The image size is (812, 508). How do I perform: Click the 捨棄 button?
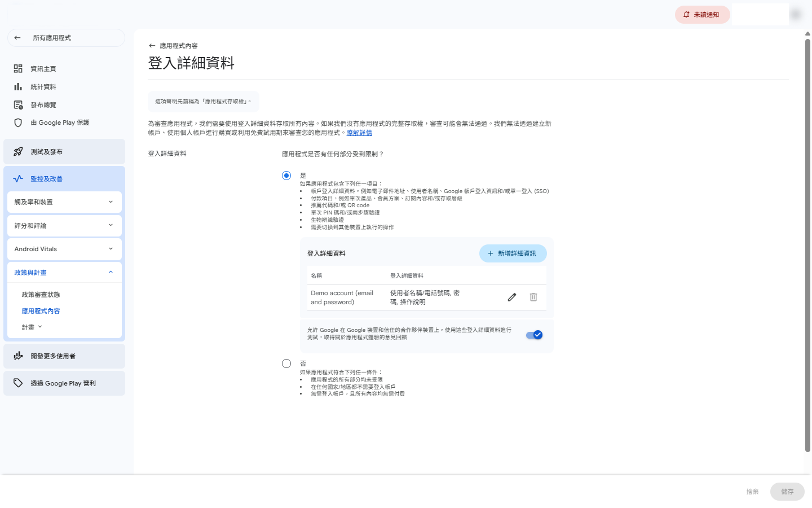752,492
